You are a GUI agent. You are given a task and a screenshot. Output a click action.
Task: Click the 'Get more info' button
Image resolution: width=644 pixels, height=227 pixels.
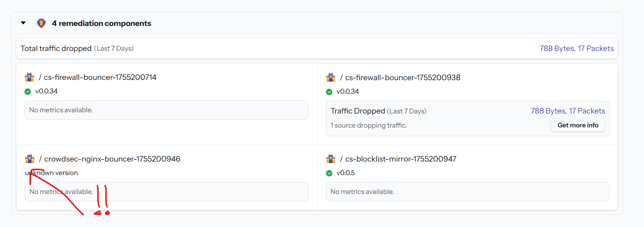coord(578,125)
